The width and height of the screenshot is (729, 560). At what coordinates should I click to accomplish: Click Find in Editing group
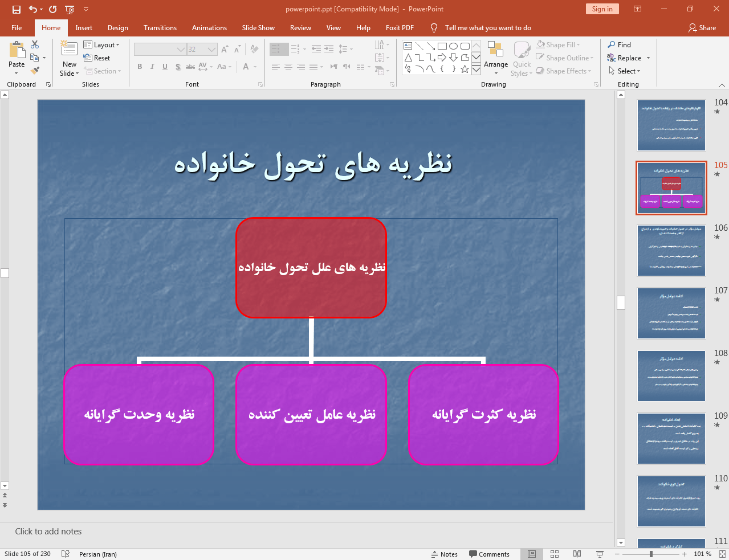[620, 45]
